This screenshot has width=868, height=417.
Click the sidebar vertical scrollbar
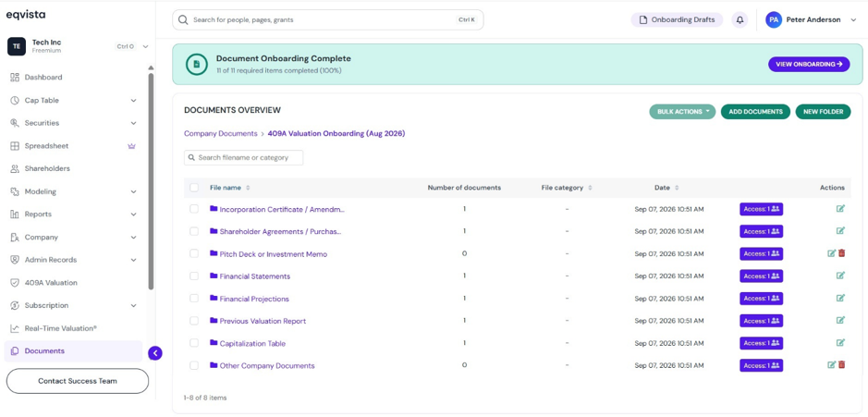coord(151,181)
